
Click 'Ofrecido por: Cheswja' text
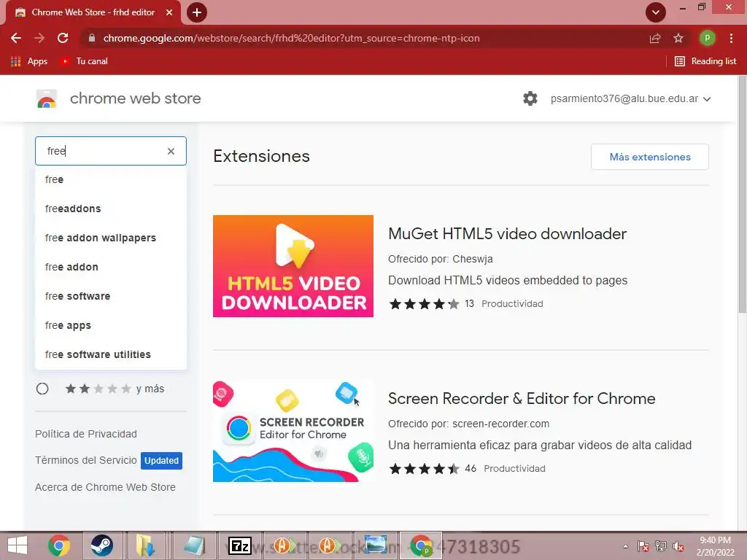440,259
